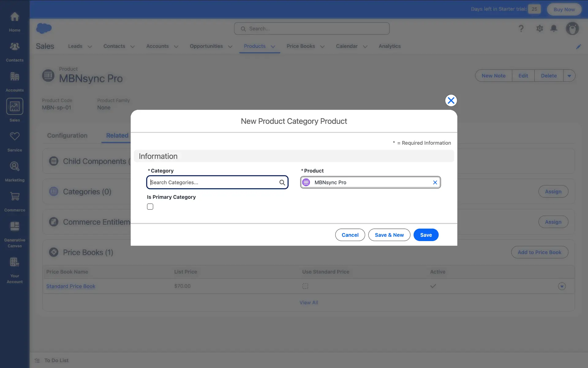This screenshot has height=368, width=588.
Task: Open the help question mark
Action: 521,29
